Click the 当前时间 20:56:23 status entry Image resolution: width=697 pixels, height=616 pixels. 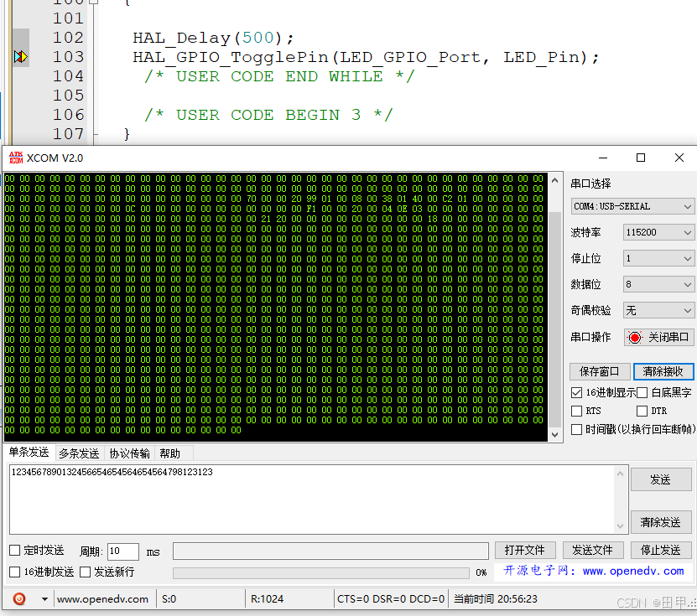(495, 599)
